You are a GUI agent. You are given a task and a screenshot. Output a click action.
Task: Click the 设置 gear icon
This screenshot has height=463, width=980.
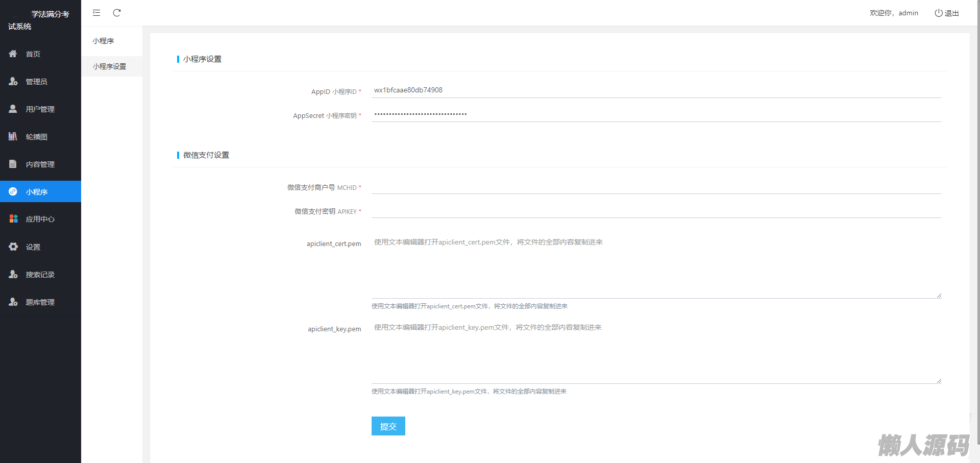pos(13,247)
